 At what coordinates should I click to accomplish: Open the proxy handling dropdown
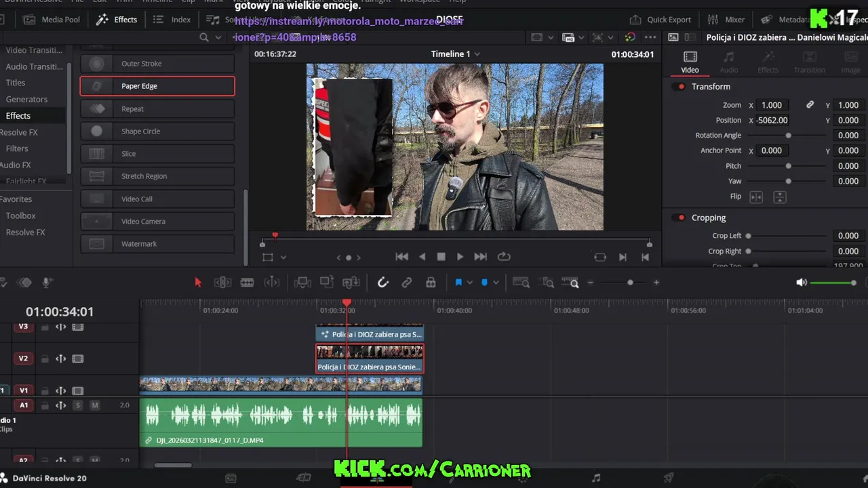click(x=574, y=37)
